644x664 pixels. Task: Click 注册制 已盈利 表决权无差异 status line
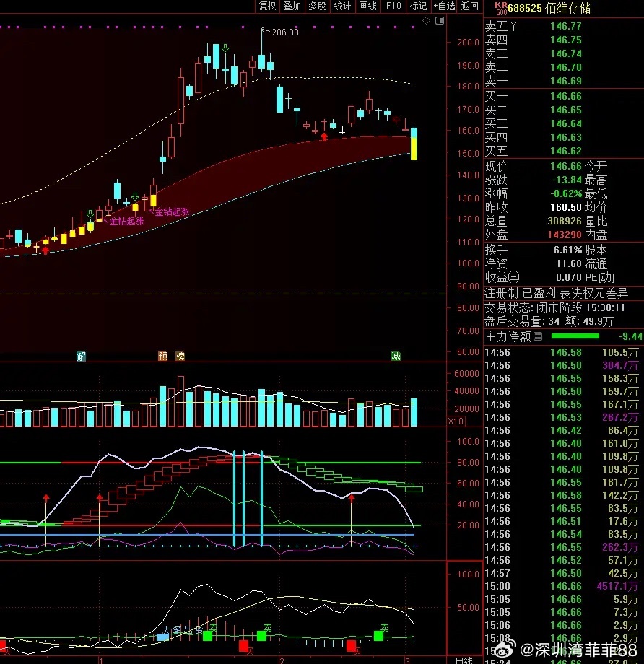coord(557,293)
